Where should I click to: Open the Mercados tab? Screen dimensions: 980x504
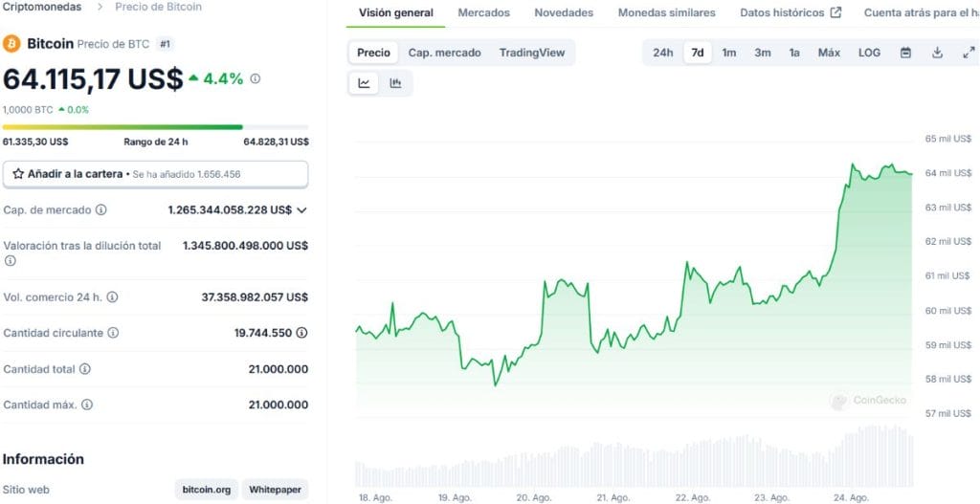483,12
